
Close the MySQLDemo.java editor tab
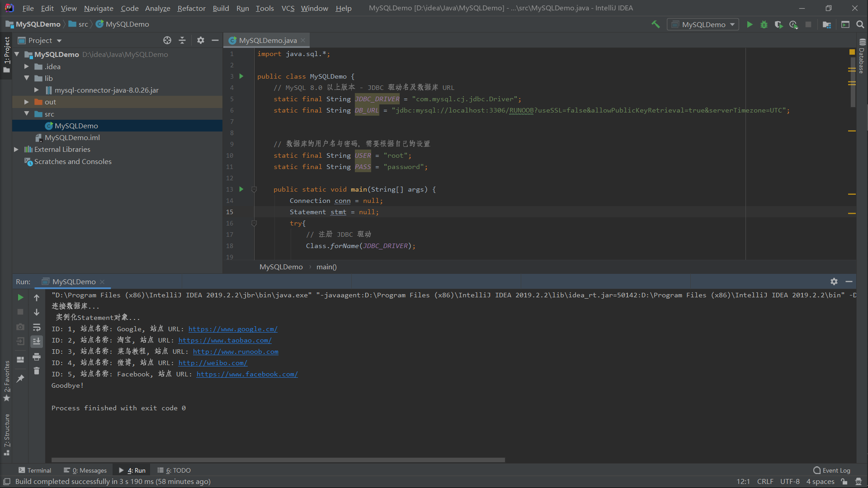pos(303,40)
